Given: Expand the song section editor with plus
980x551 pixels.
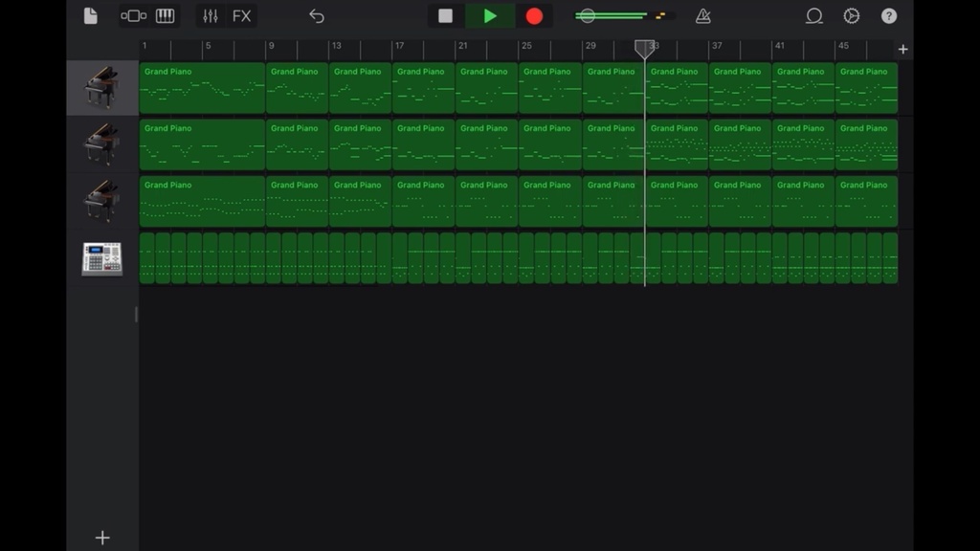Looking at the screenshot, I should coord(903,47).
